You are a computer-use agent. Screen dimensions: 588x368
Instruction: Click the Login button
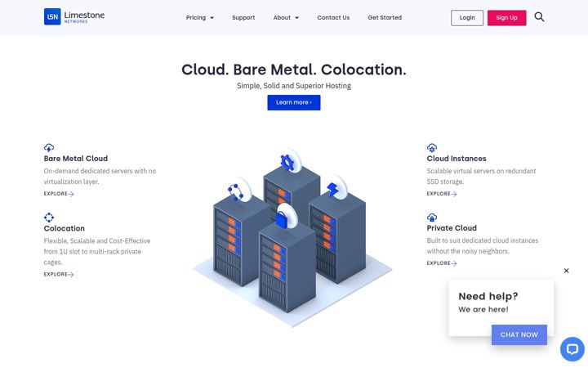(x=467, y=18)
